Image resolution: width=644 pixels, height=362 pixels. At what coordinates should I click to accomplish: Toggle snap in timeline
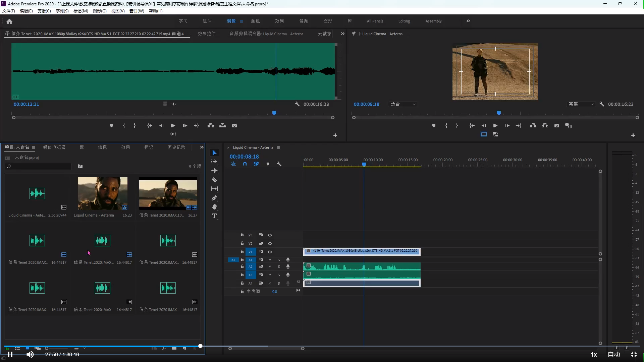coord(245,164)
